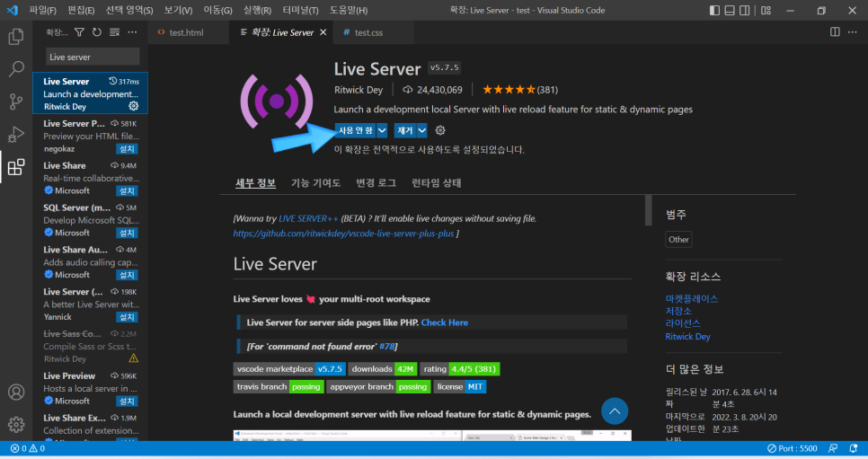Open feedback icon in status bar
The width and height of the screenshot is (868, 459).
[833, 448]
